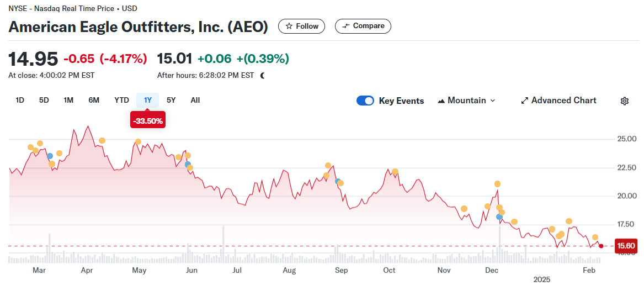
Task: Click the 2025 year label
Action: (x=542, y=279)
